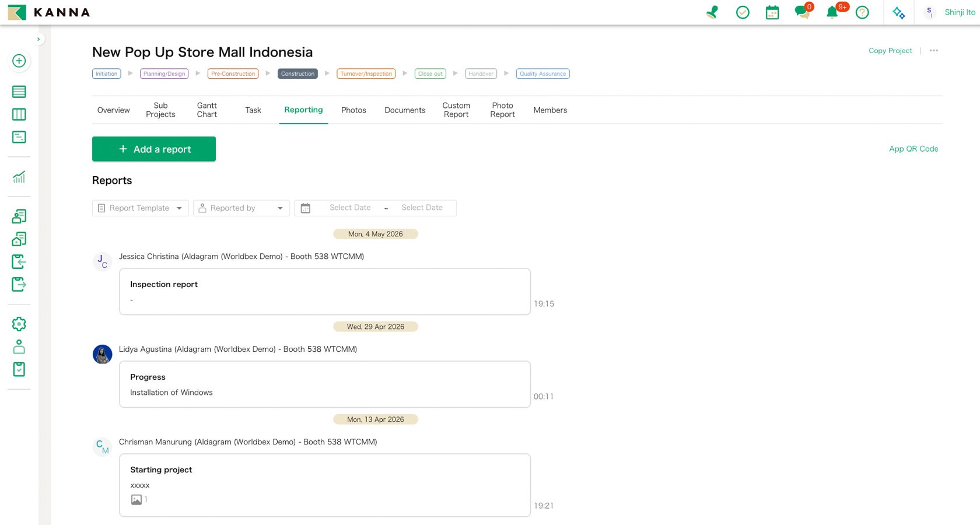Select the Handover phase tag
This screenshot has width=980, height=525.
[x=481, y=73]
